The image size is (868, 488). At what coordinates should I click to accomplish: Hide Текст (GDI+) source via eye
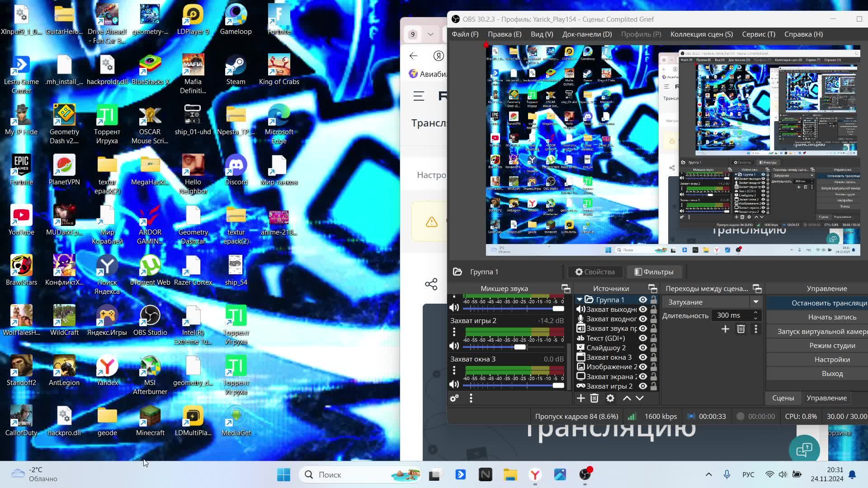(643, 338)
